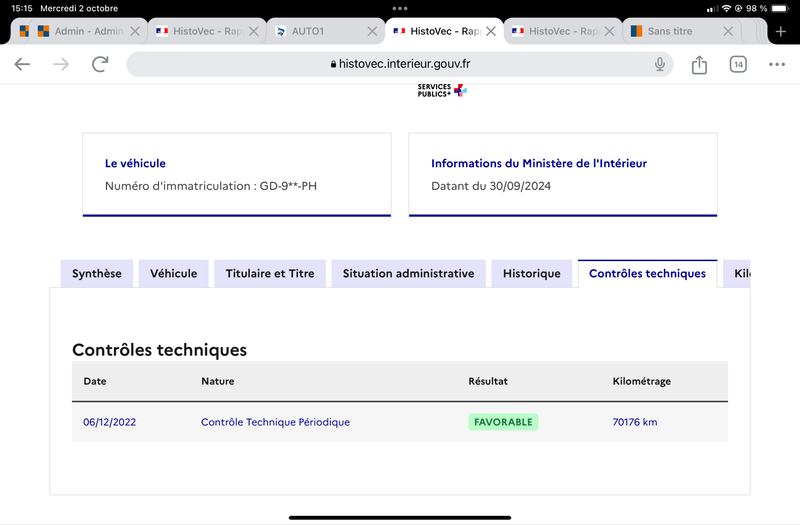This screenshot has width=800, height=525.
Task: Close the AUTO1 tab
Action: point(372,32)
